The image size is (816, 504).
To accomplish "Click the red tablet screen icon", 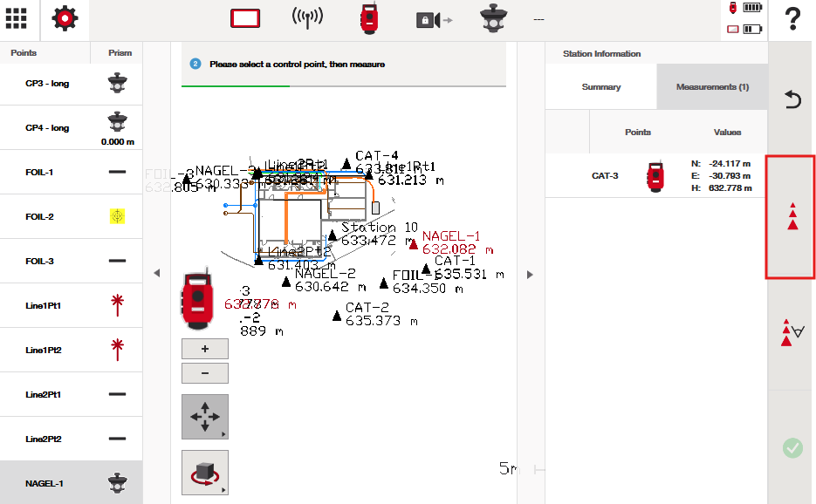I will [246, 19].
